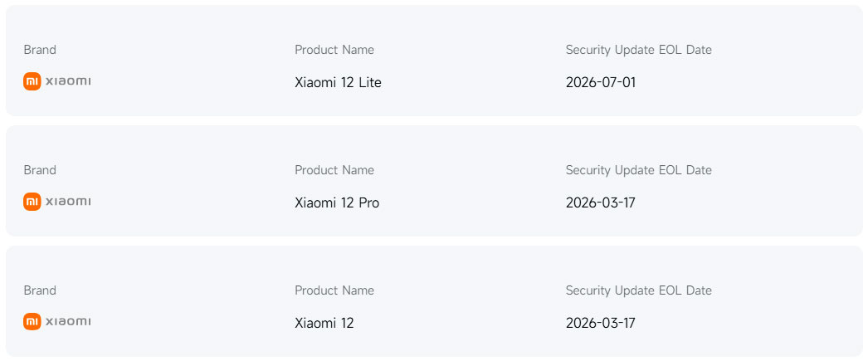Viewport: 868px width, 361px height.
Task: Click the grey xiaomi wordmark in the 12 Pro card
Action: point(68,202)
